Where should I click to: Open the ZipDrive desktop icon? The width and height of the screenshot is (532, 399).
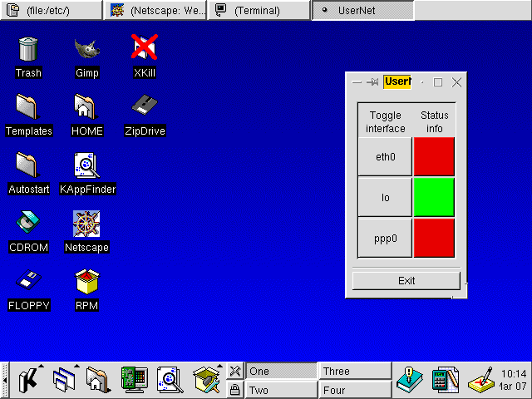pyautogui.click(x=145, y=108)
